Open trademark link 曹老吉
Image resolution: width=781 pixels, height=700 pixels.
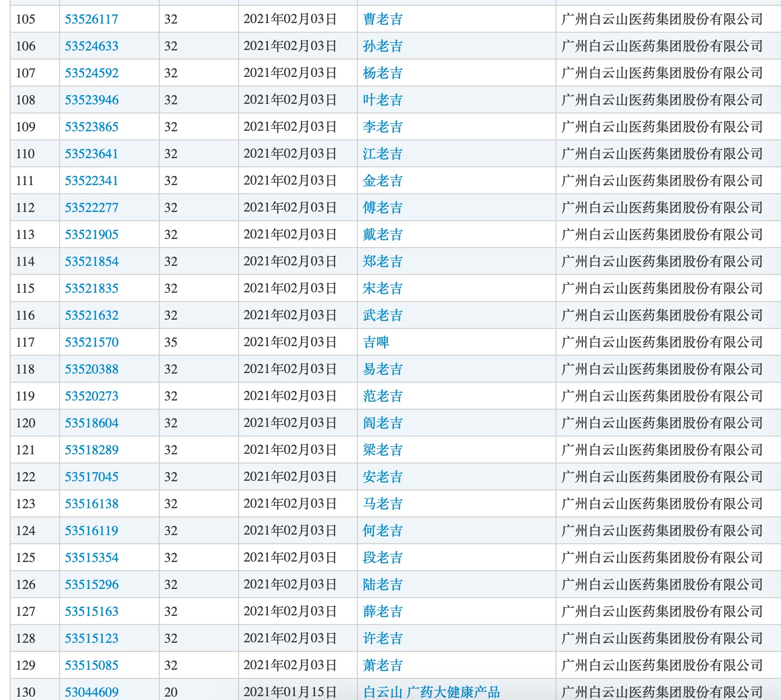tap(383, 19)
